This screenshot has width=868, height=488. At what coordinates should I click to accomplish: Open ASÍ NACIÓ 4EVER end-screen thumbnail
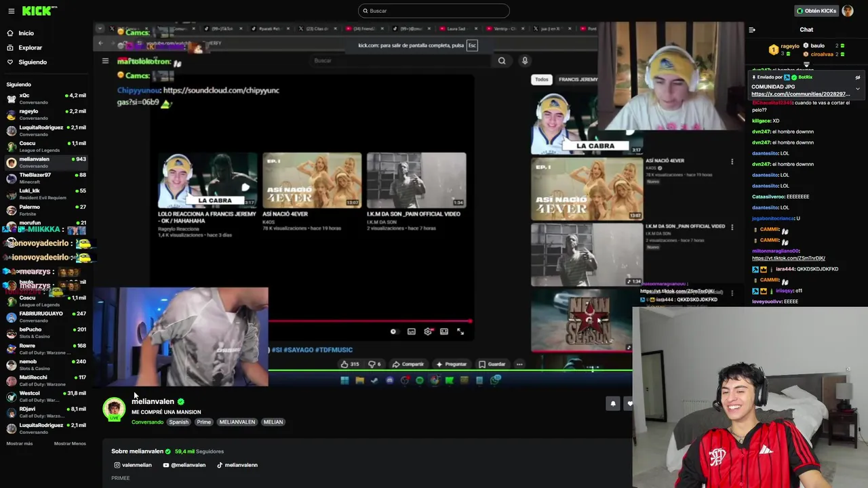pos(312,180)
